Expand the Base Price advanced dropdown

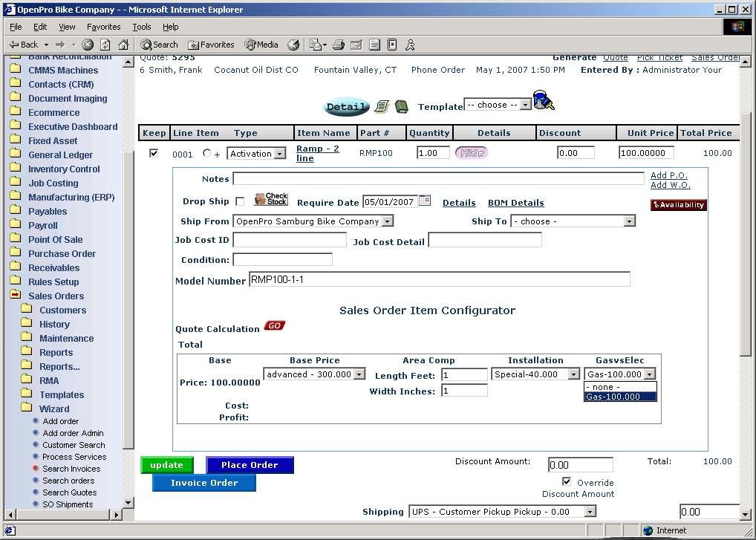click(359, 374)
